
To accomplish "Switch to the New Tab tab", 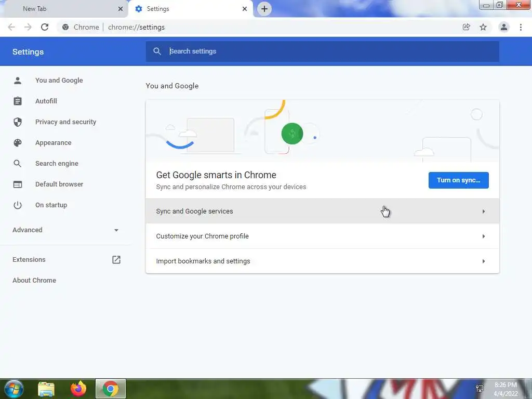I will (64, 9).
